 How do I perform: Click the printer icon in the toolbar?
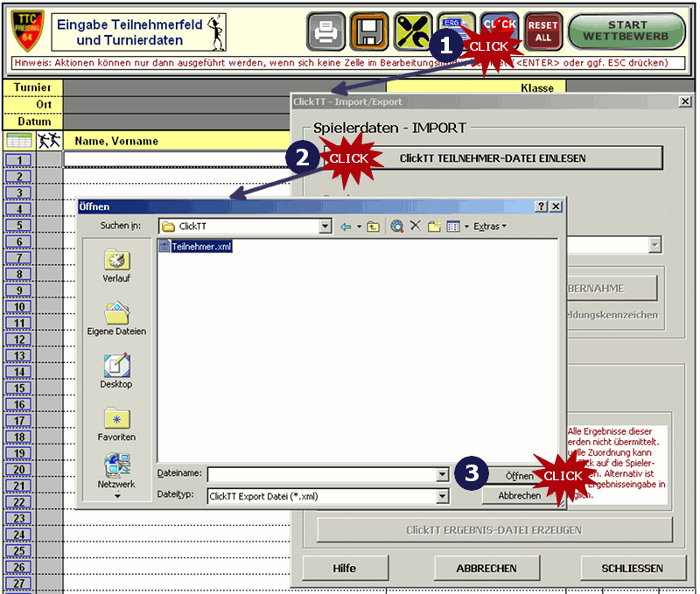pos(325,31)
